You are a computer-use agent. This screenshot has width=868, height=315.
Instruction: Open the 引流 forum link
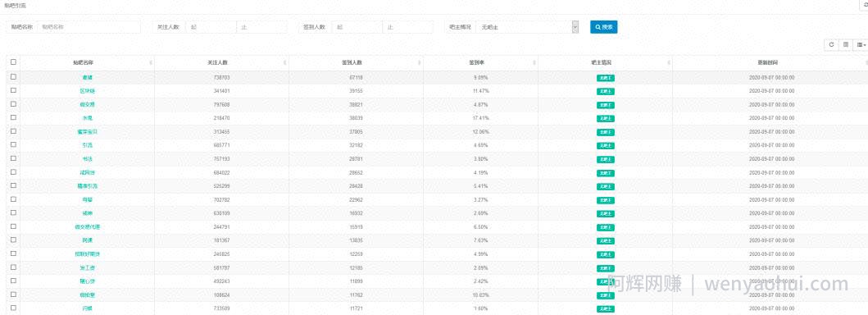tap(88, 145)
